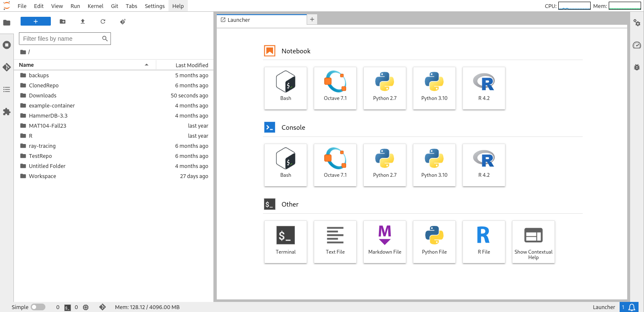Click the blue New Launcher plus button
644x312 pixels.
pos(36,21)
